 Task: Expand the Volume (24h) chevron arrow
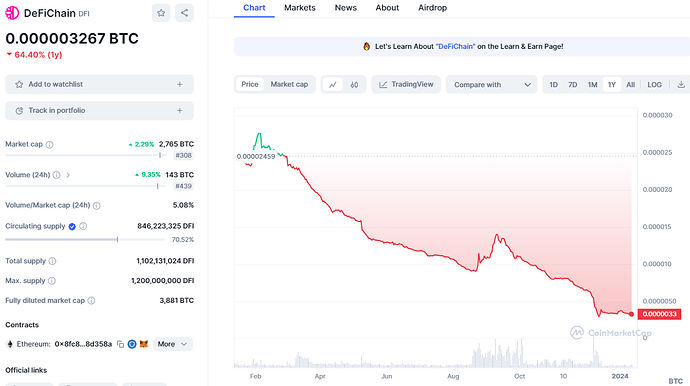pos(68,175)
